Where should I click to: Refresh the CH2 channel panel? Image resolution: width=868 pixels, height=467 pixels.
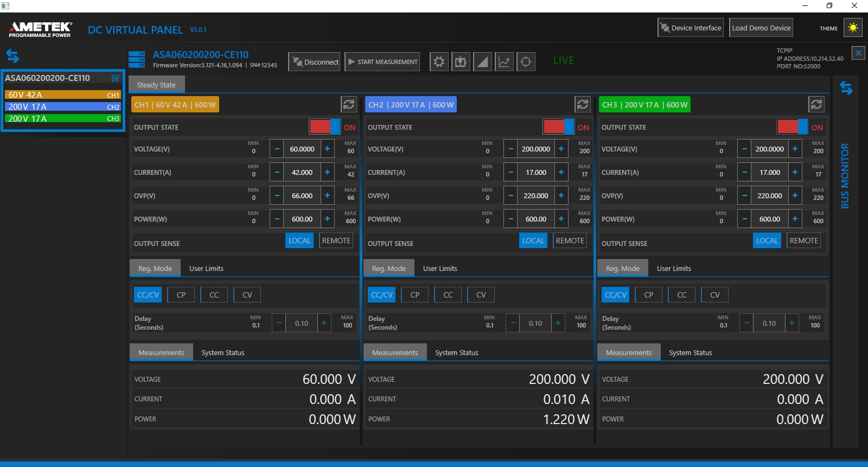pos(583,104)
